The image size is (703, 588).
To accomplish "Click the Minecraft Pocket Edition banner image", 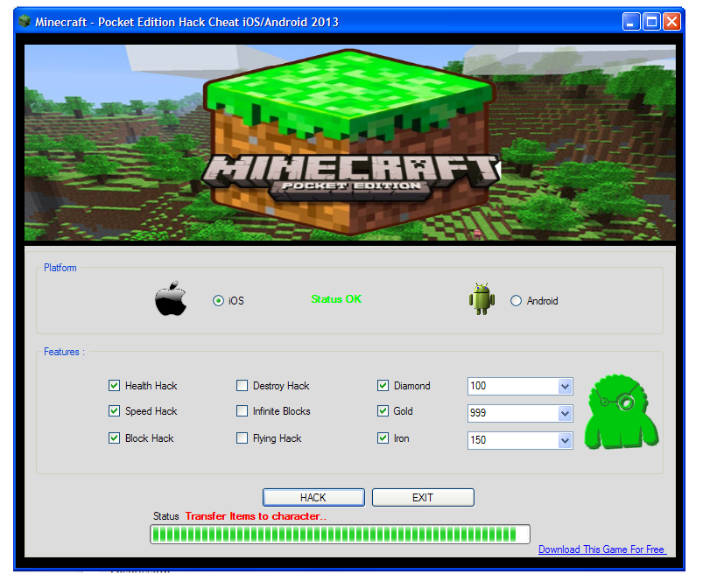I will pos(349,143).
